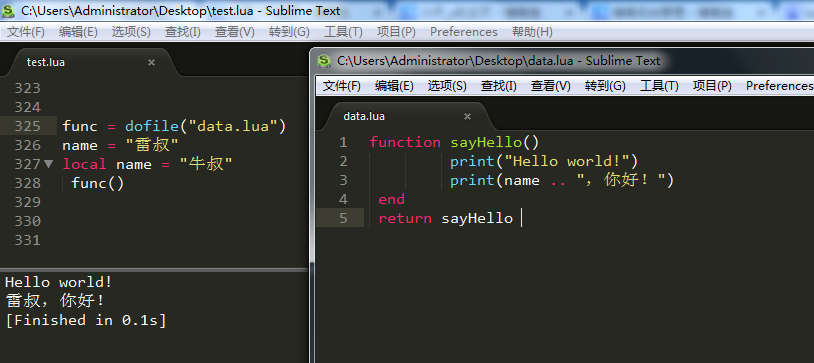Close the data.lua tab
Screen dimensions: 814x363
467,116
